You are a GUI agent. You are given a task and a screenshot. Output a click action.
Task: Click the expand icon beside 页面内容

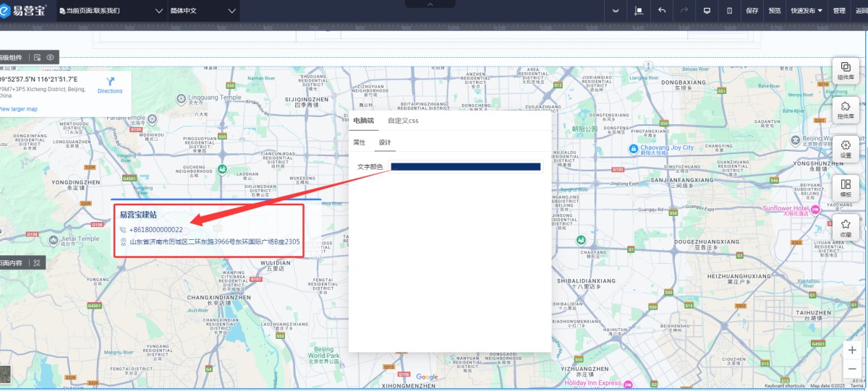tap(37, 262)
